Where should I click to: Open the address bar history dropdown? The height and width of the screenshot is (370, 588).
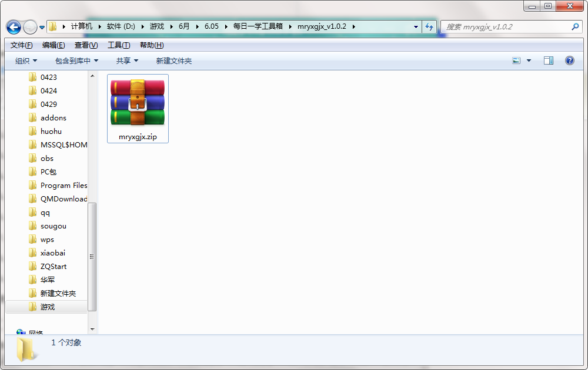pos(416,26)
